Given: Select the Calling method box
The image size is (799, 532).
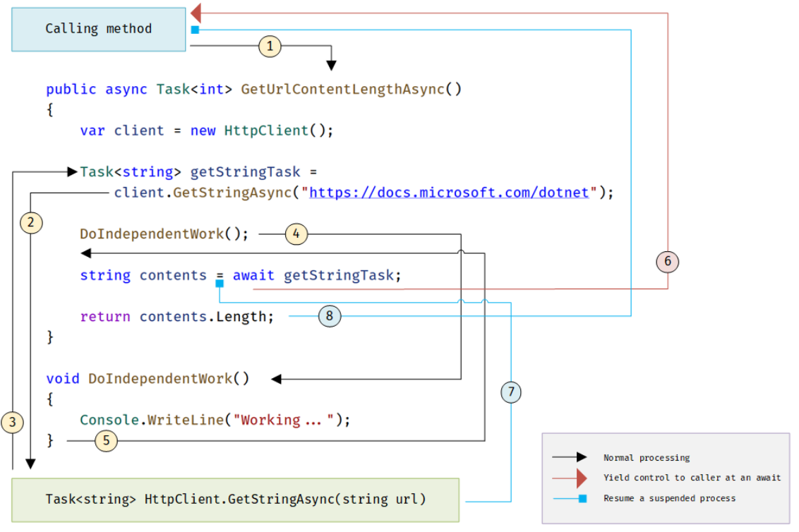Looking at the screenshot, I should [x=98, y=29].
